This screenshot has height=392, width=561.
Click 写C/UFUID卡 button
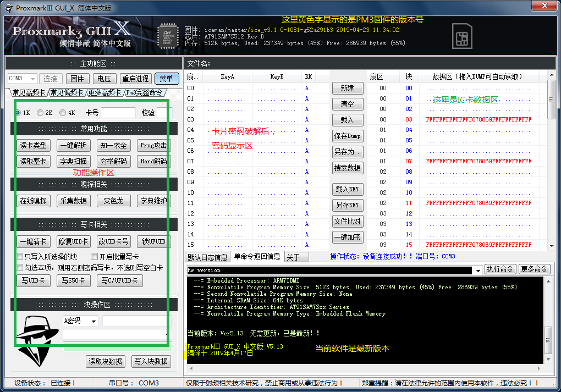pyautogui.click(x=119, y=280)
